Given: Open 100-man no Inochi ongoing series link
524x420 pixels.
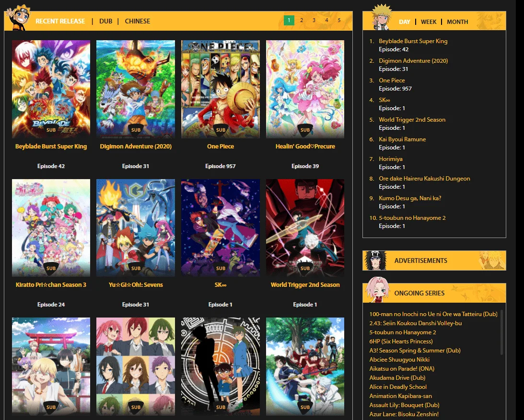Looking at the screenshot, I should click(433, 314).
